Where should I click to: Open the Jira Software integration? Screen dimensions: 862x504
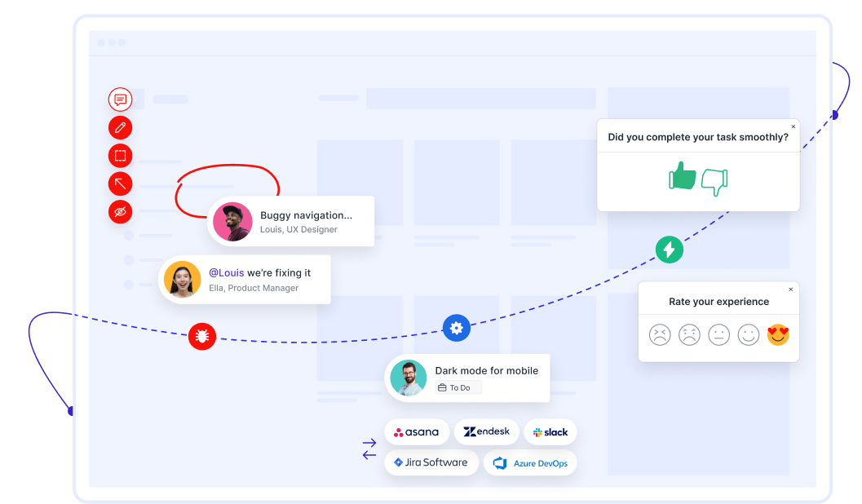coord(431,462)
